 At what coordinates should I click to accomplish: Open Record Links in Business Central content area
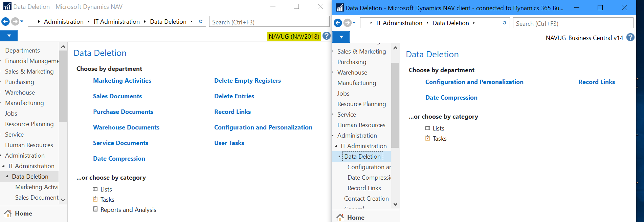click(597, 82)
